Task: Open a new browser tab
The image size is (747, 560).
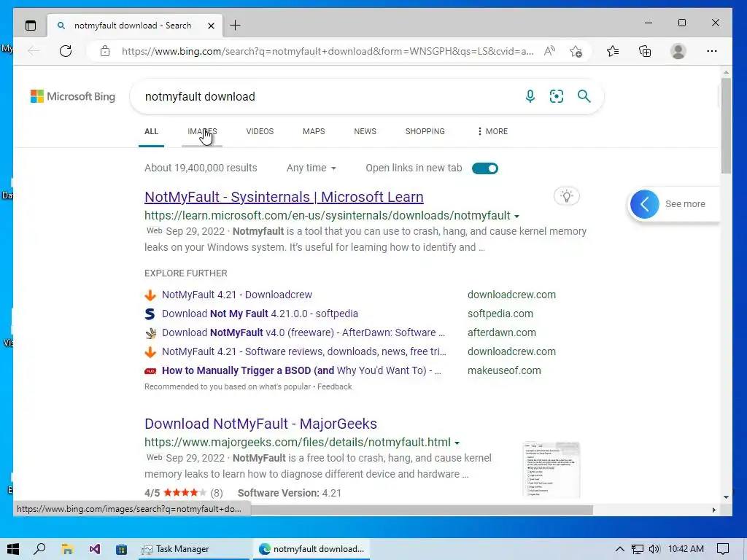Action: (x=236, y=26)
